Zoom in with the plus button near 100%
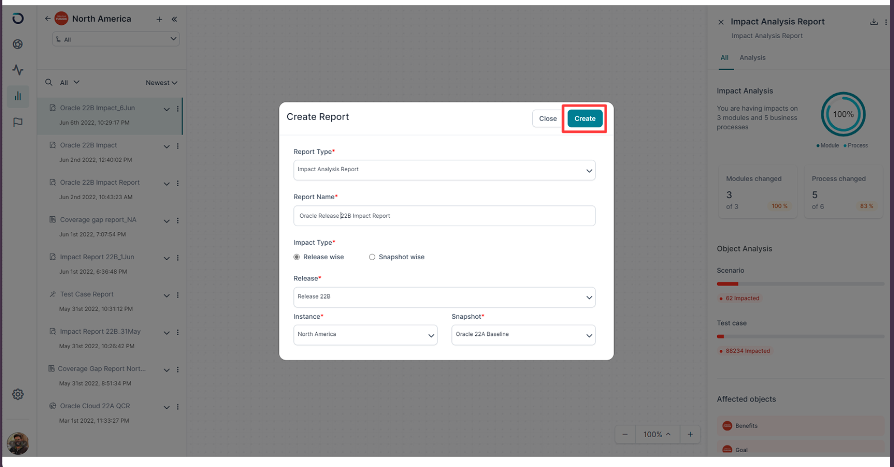The height and width of the screenshot is (467, 894). [690, 434]
